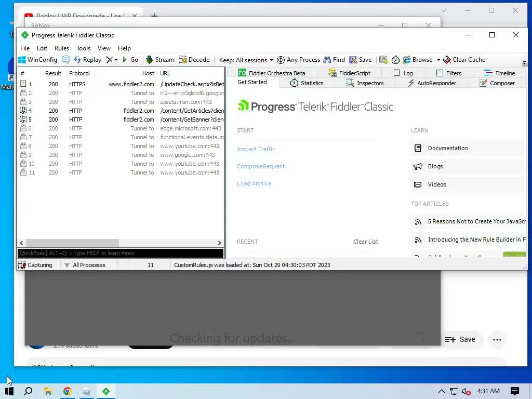Expand the Browse dropdown arrow
Viewport: 532px width, 399px height.
(438, 60)
